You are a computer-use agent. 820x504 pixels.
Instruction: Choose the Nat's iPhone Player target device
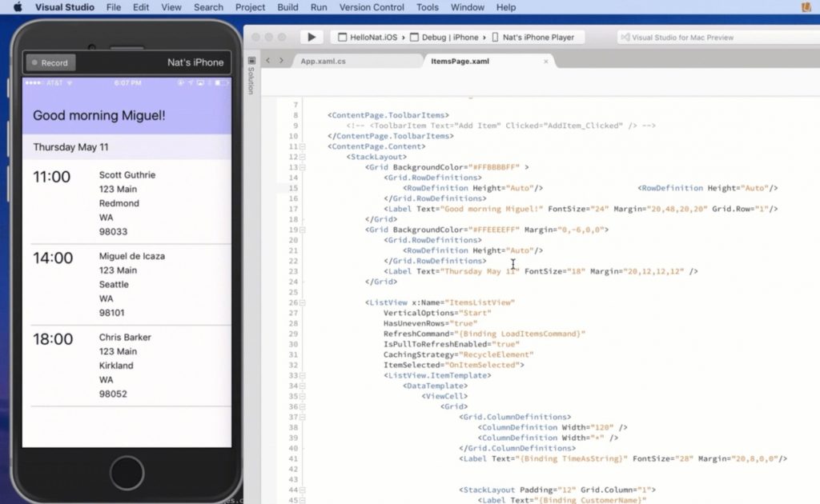tap(533, 38)
